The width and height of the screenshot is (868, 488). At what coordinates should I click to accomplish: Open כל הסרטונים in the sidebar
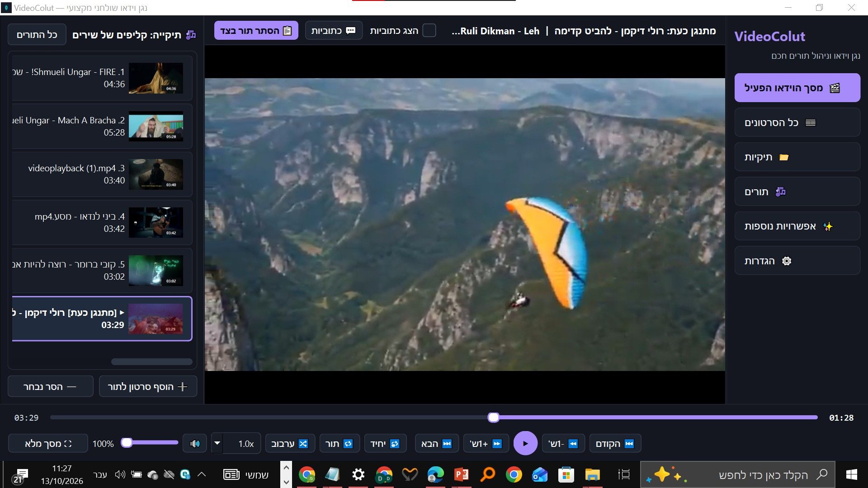pos(797,122)
